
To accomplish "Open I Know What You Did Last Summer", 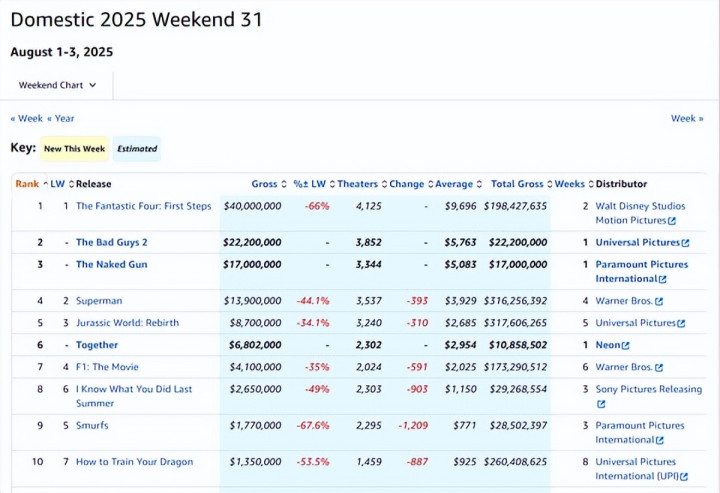I will point(134,396).
